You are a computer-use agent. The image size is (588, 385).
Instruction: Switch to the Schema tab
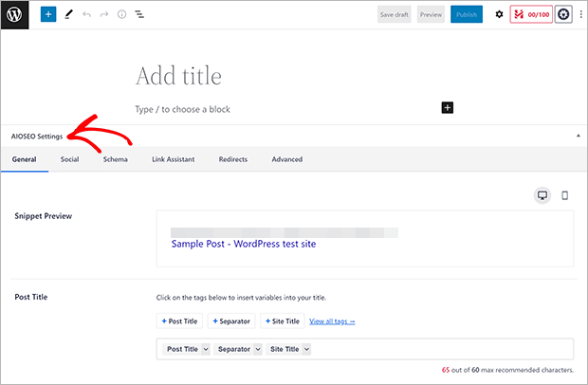(x=115, y=159)
